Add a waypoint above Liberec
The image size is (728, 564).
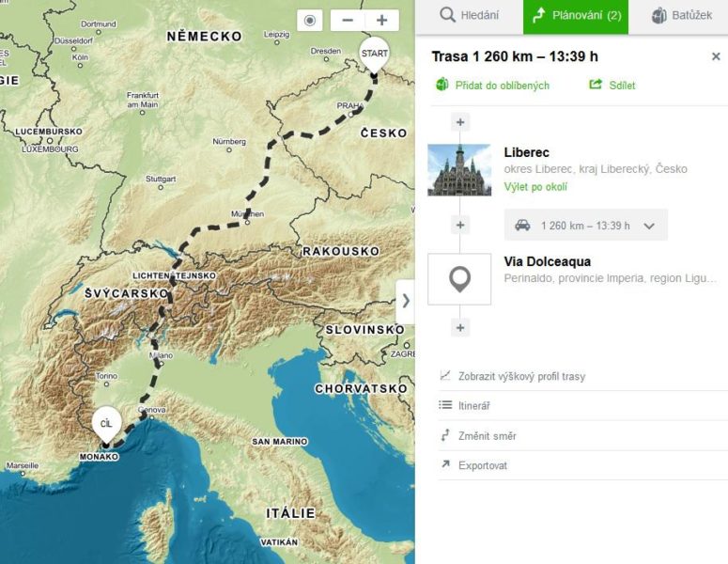459,122
